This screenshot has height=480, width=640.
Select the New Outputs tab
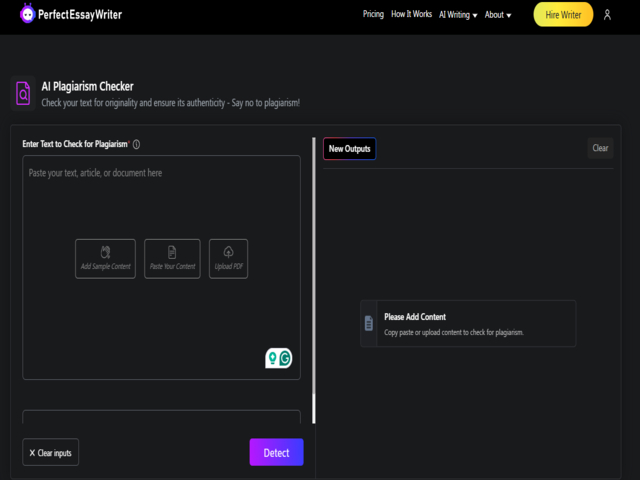[349, 149]
